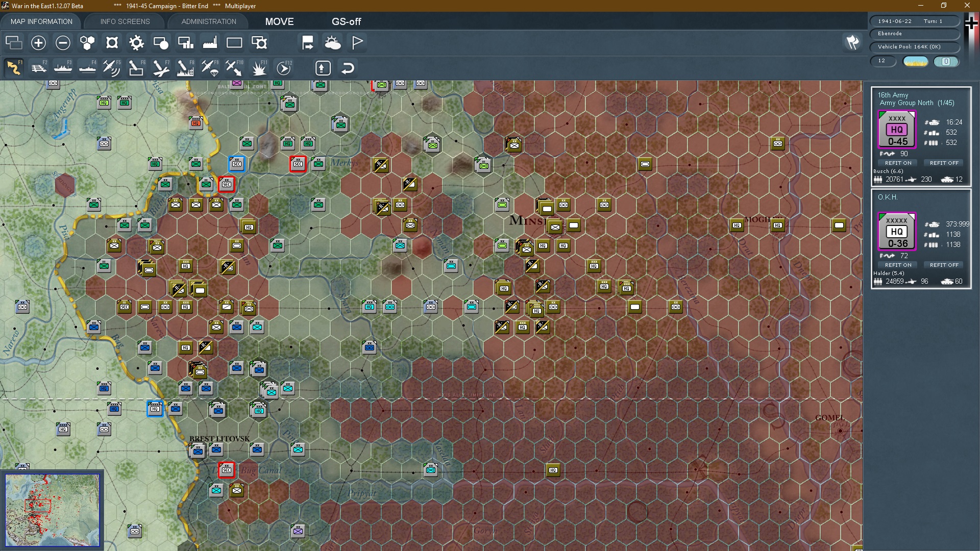Click the MOVE mode label
The width and height of the screenshot is (980, 551).
279,21
